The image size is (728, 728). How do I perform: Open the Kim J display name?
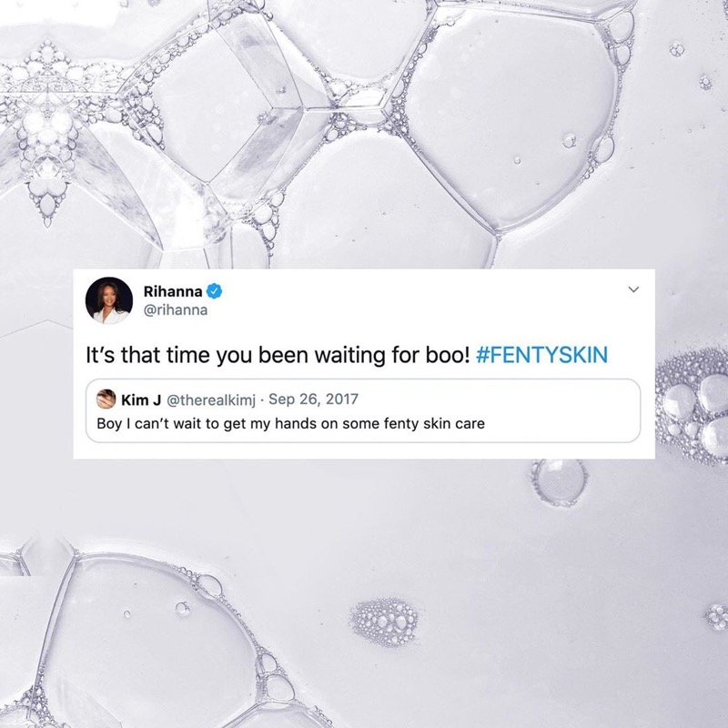tap(141, 399)
